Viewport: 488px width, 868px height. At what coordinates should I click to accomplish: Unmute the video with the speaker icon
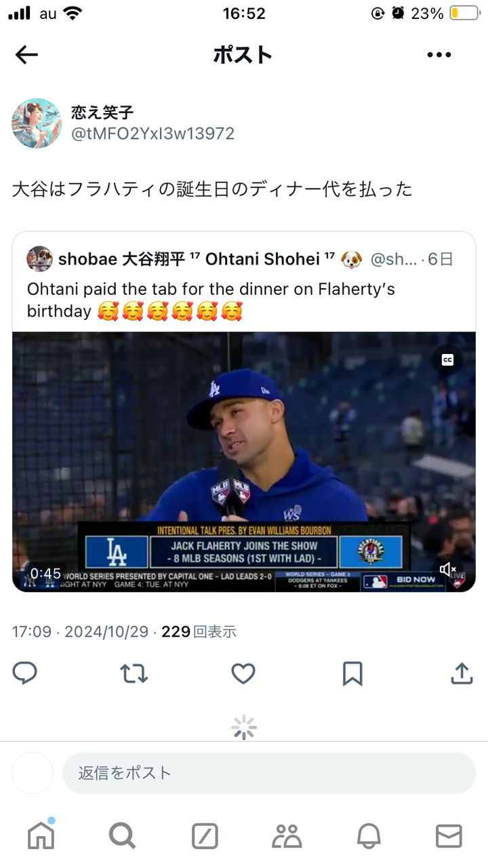click(x=448, y=569)
